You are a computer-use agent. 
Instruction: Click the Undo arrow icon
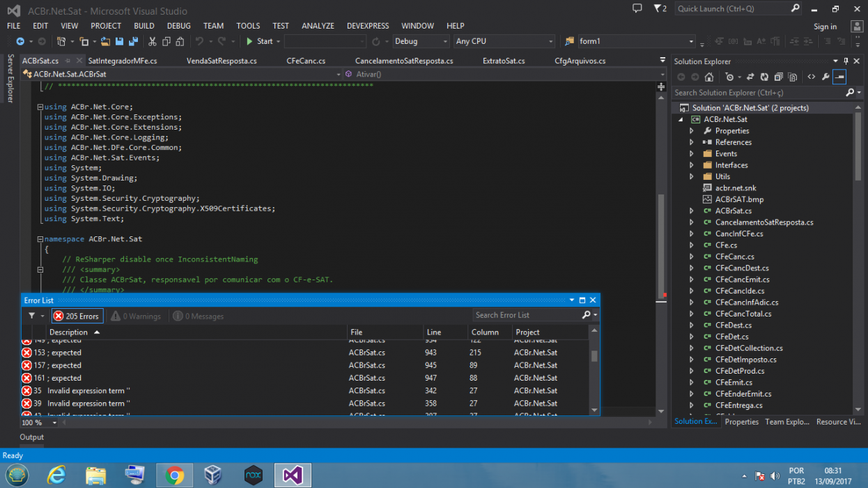pos(200,42)
